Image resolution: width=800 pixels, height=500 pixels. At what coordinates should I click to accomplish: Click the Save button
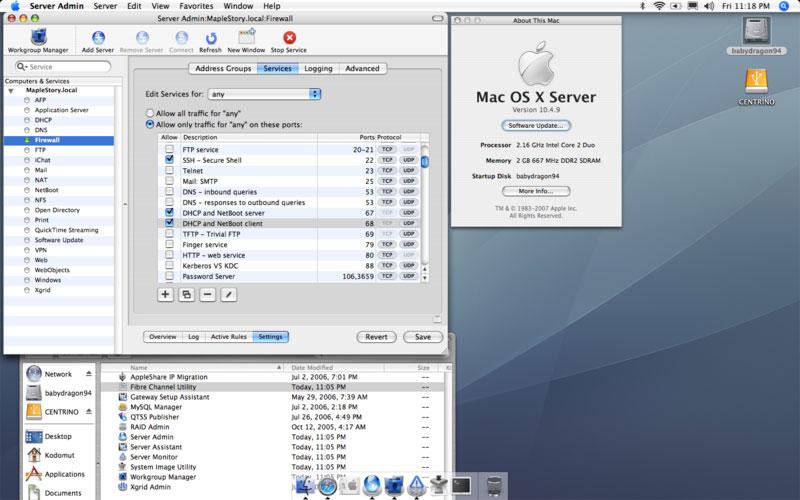click(423, 337)
